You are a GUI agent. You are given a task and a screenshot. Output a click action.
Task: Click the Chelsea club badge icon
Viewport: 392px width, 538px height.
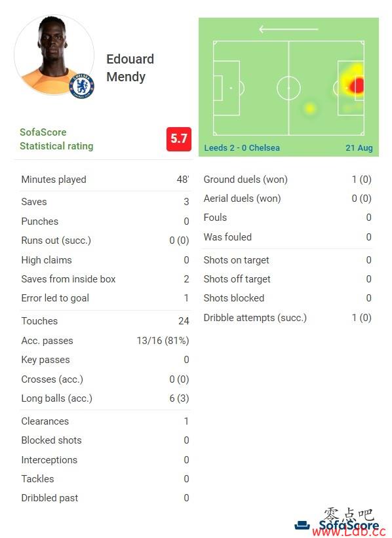pos(82,86)
